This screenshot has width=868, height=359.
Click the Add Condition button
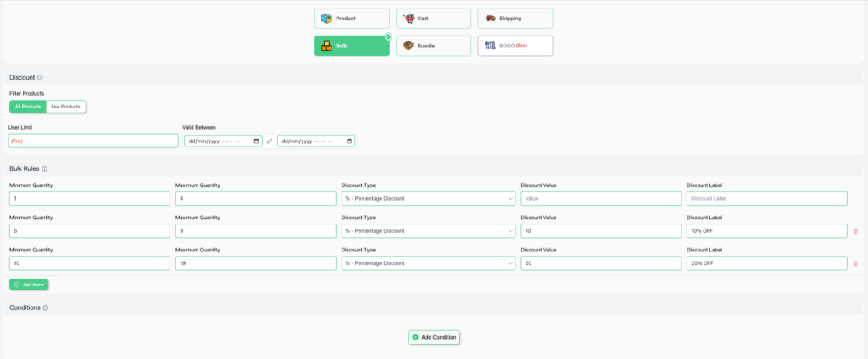pos(434,337)
